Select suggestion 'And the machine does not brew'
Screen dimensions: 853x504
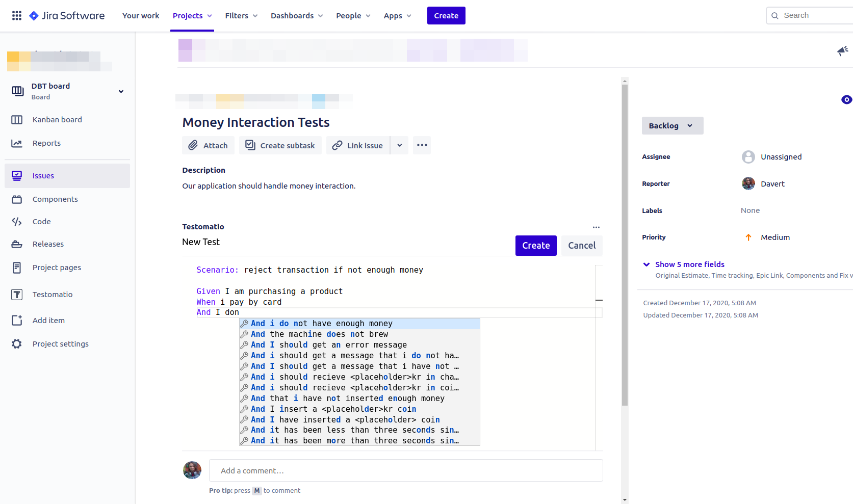pos(359,334)
